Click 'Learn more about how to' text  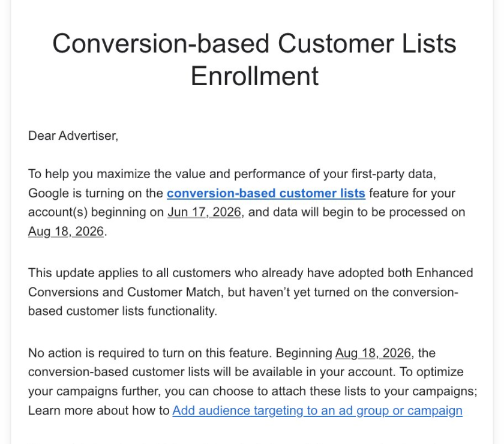pyautogui.click(x=98, y=410)
